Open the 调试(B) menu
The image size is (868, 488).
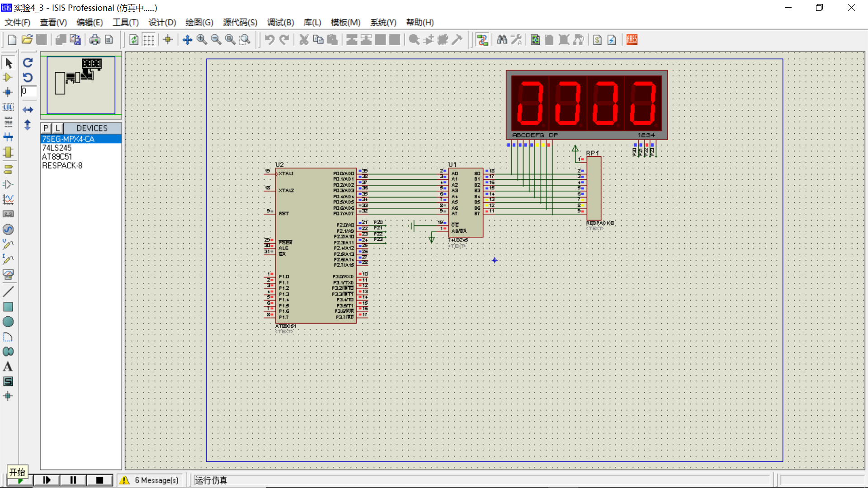coord(280,22)
